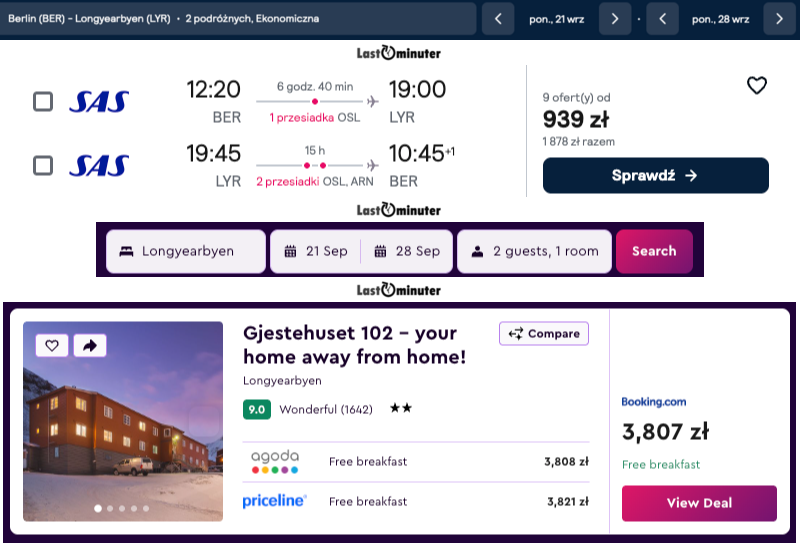Open the 28 Sep check-out date picker
Image resolution: width=800 pixels, height=543 pixels.
pyautogui.click(x=407, y=251)
